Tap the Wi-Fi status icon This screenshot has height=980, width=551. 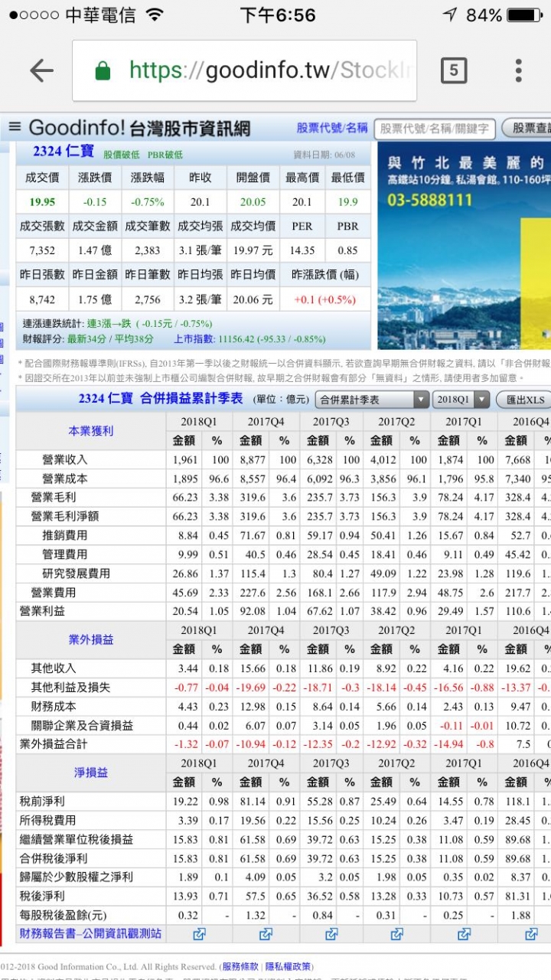tap(155, 15)
